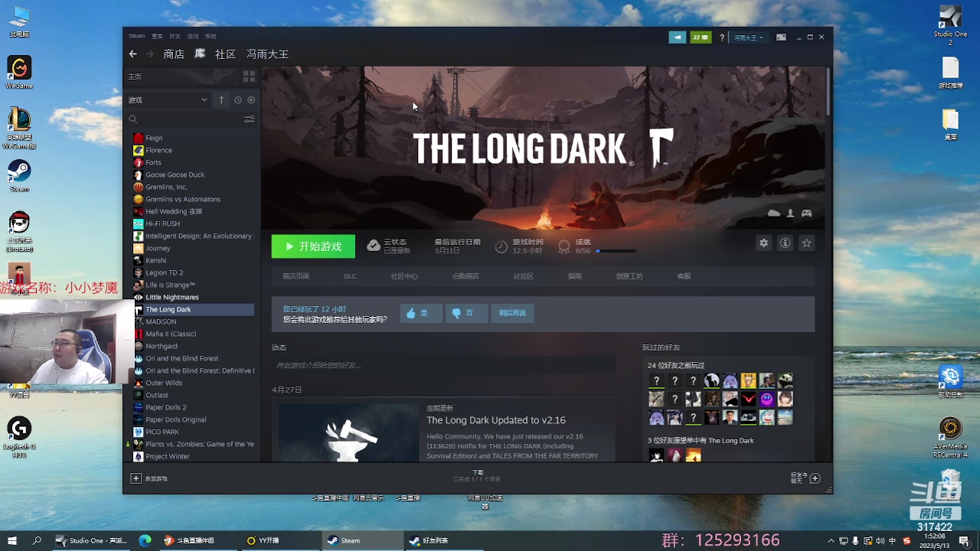Open the 帮助 menu
Screen dimensions: 980x551
[211, 36]
